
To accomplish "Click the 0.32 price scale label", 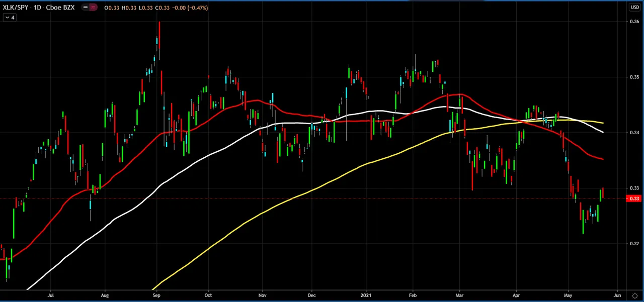I will click(634, 244).
